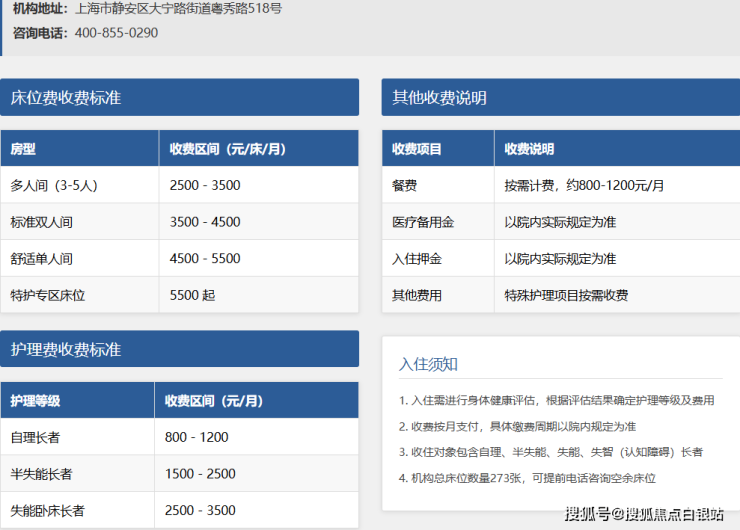Click the 咨询电话 label
740x530 pixels.
pyautogui.click(x=41, y=33)
